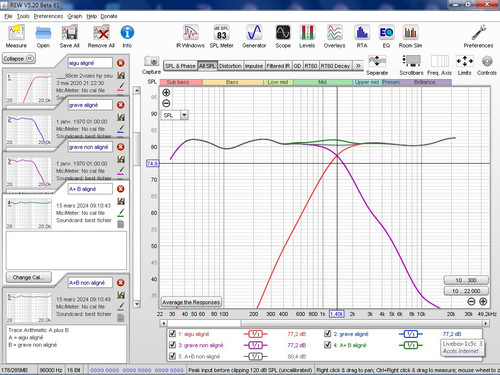Collapse the measurements panel
This screenshot has width=500, height=375.
(x=19, y=58)
